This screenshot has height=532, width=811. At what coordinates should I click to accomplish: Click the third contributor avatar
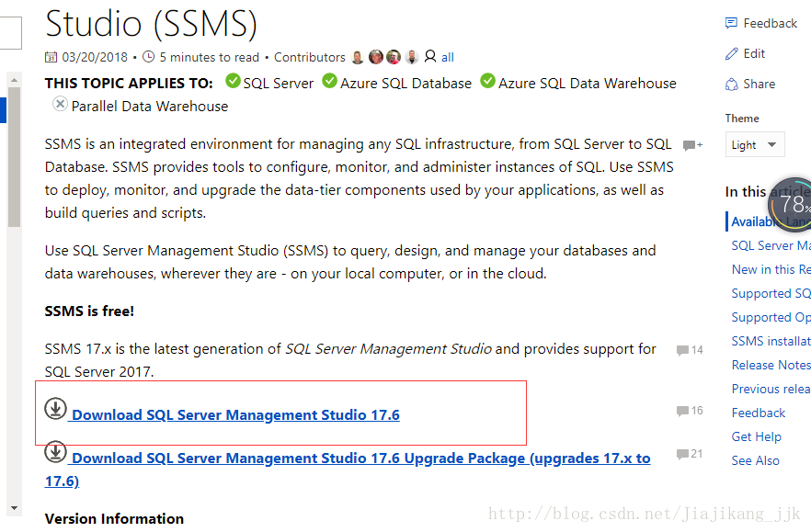point(394,57)
